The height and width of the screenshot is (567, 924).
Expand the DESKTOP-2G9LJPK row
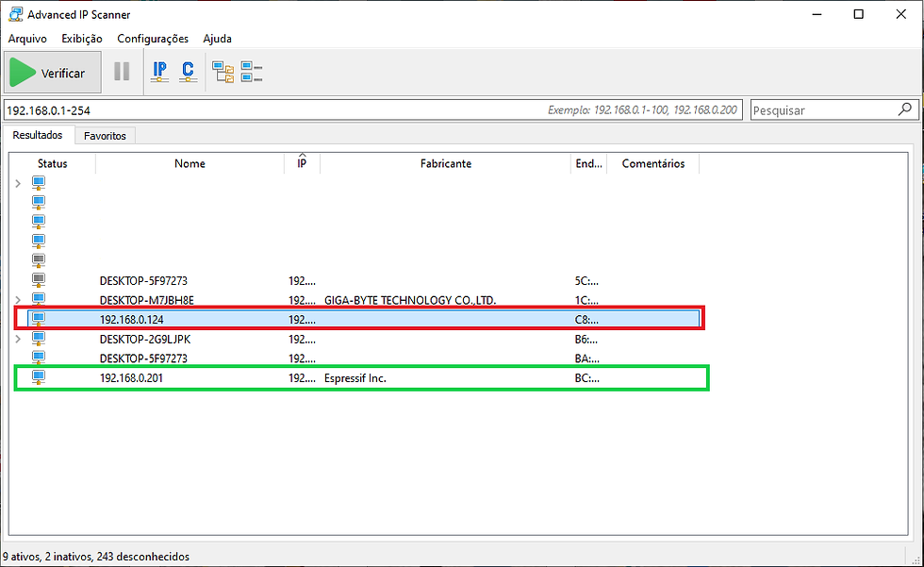coord(18,339)
